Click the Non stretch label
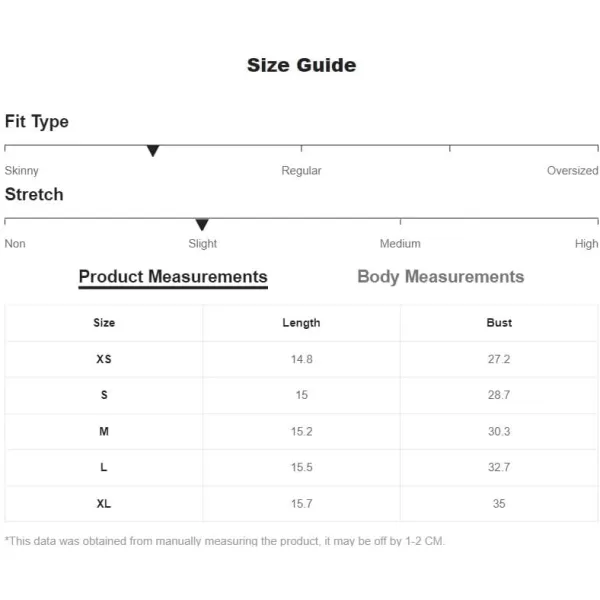 15,244
